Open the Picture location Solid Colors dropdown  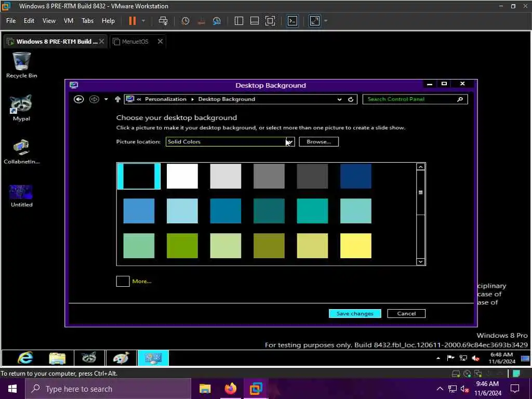[x=230, y=142]
